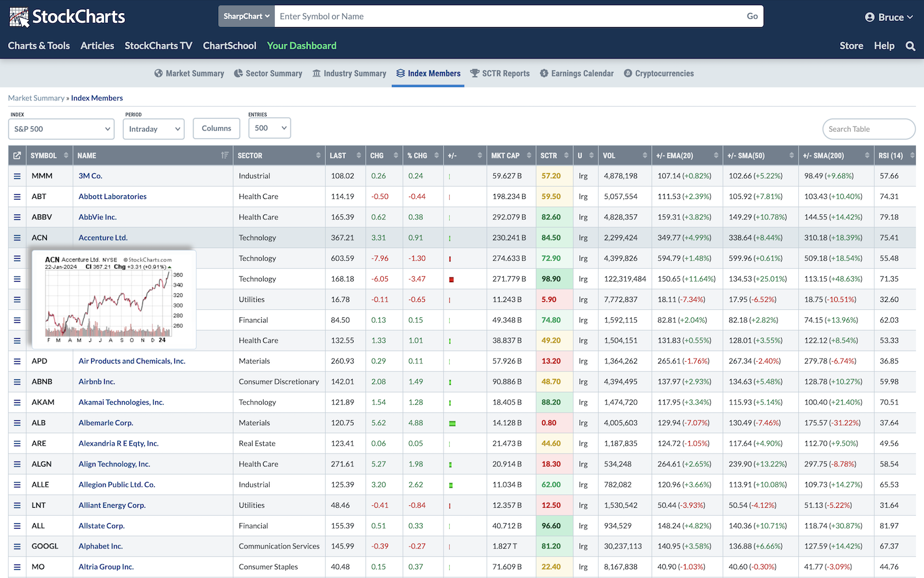Click the ACN price chart thumbnail
924x578 pixels.
click(x=114, y=299)
